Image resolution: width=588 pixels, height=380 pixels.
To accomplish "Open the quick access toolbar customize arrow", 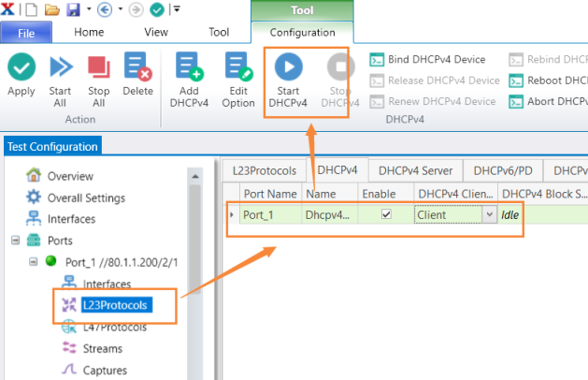I will [x=177, y=9].
